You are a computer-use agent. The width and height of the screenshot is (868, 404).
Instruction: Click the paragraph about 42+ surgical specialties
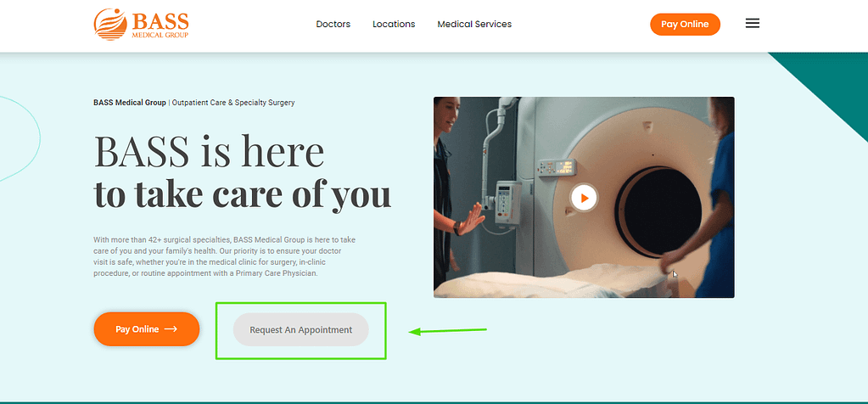pyautogui.click(x=226, y=257)
